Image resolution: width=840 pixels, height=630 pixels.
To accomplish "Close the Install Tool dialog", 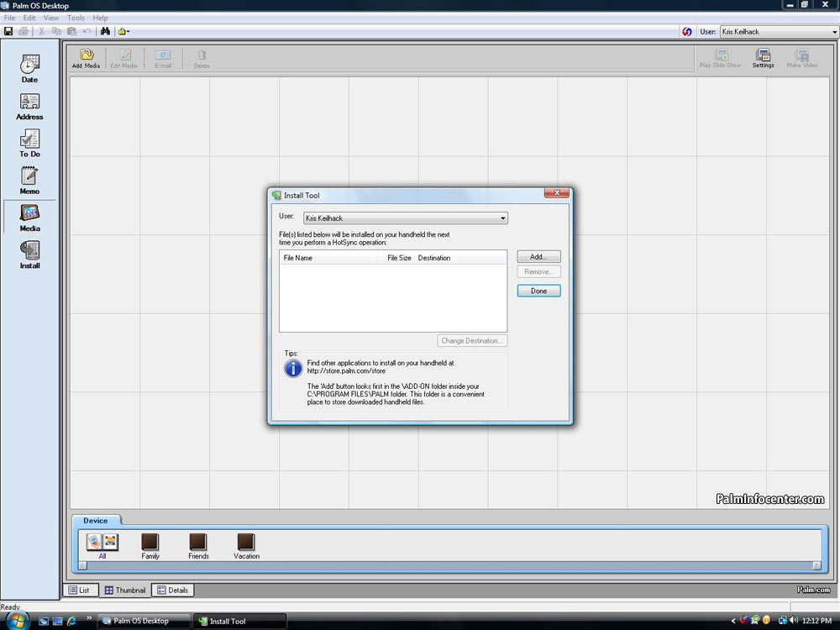I will (557, 193).
